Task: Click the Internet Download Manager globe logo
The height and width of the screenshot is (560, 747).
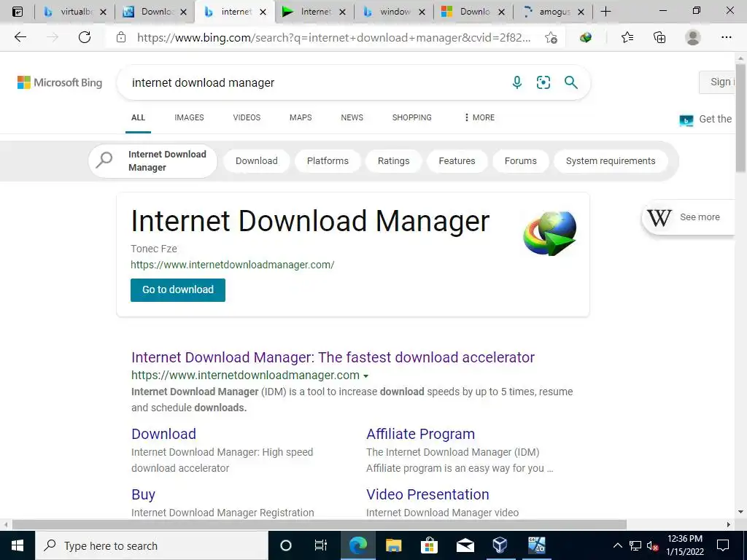Action: tap(550, 233)
